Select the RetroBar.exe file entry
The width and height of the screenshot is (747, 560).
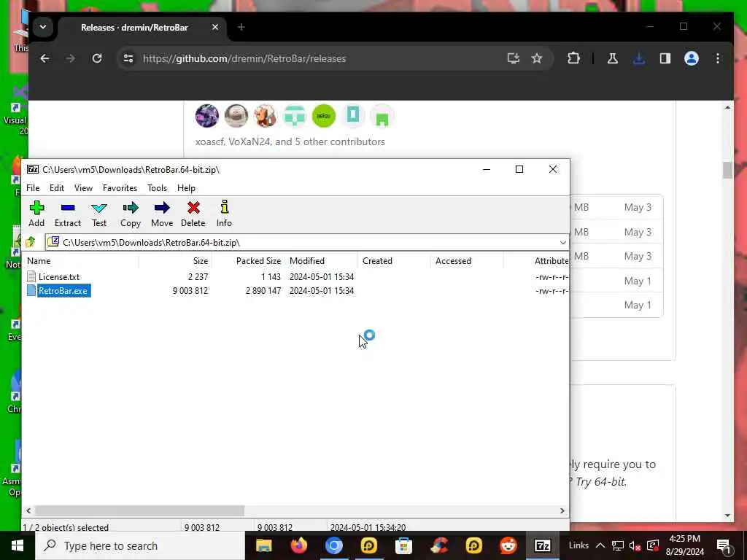click(x=63, y=291)
